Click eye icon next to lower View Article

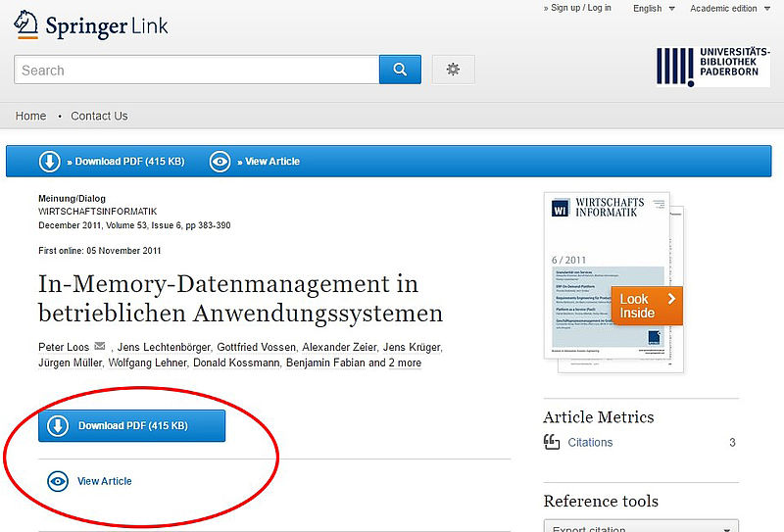58,481
